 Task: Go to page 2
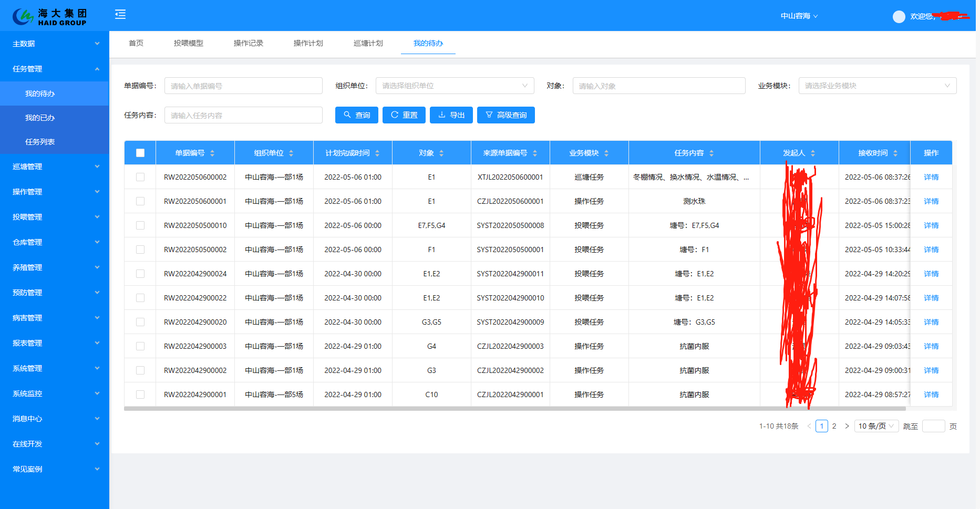click(x=834, y=426)
